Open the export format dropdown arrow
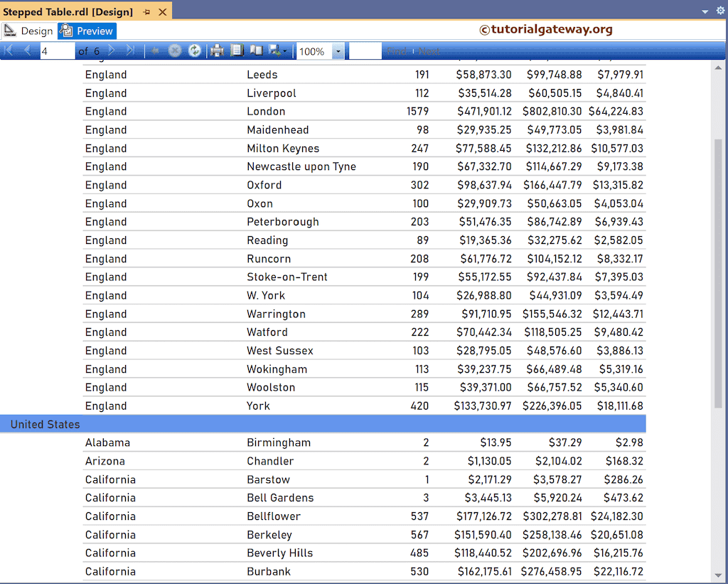 [x=285, y=51]
